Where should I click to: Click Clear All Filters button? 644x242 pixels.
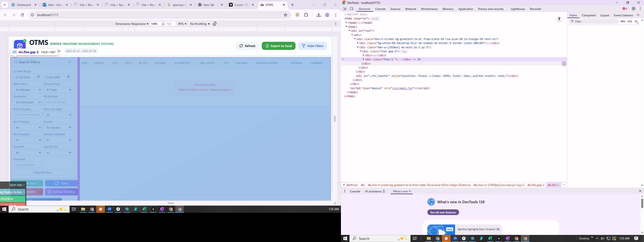[x=43, y=172]
